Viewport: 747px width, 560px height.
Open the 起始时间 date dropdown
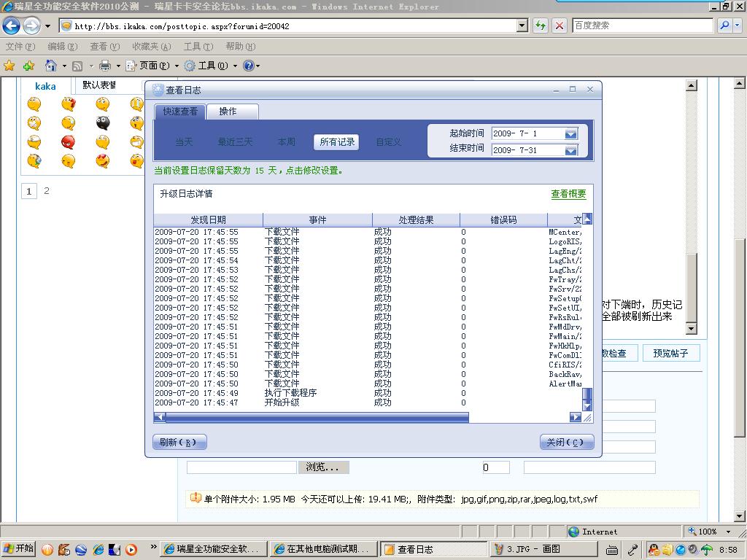[571, 134]
